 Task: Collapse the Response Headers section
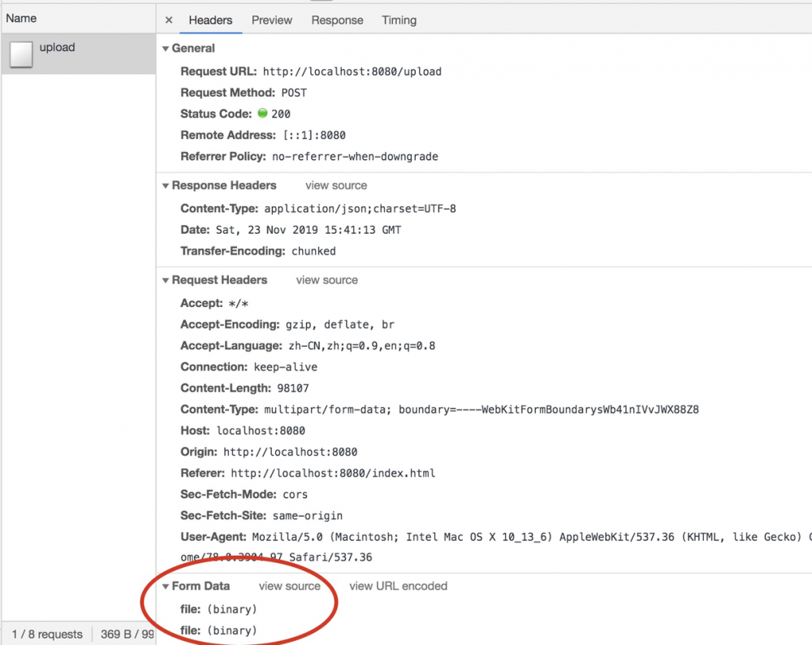(166, 186)
